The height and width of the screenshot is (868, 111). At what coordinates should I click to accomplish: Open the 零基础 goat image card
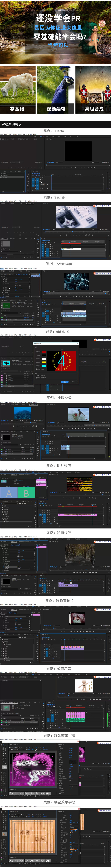(18, 90)
